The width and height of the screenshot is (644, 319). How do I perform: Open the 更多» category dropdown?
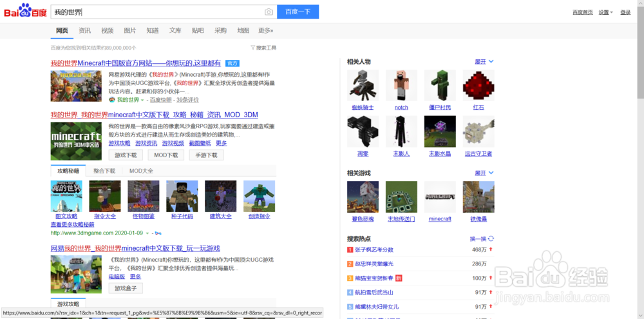[266, 30]
